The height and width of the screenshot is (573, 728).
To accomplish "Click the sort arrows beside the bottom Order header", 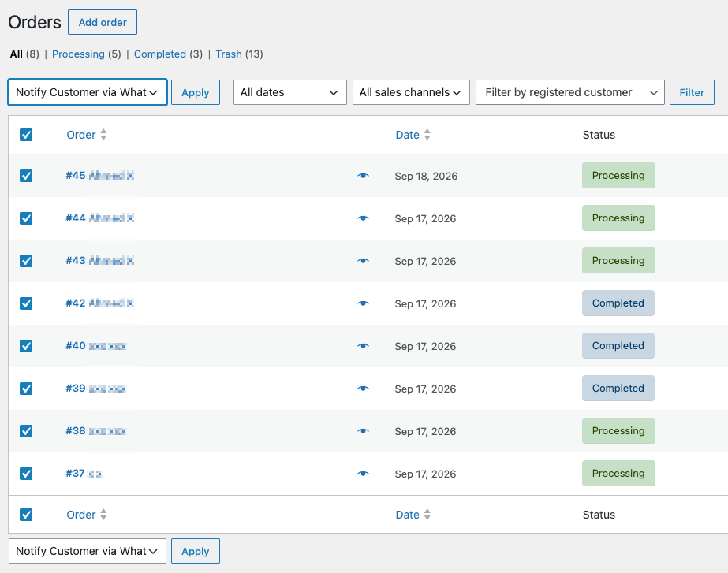I will tap(103, 515).
